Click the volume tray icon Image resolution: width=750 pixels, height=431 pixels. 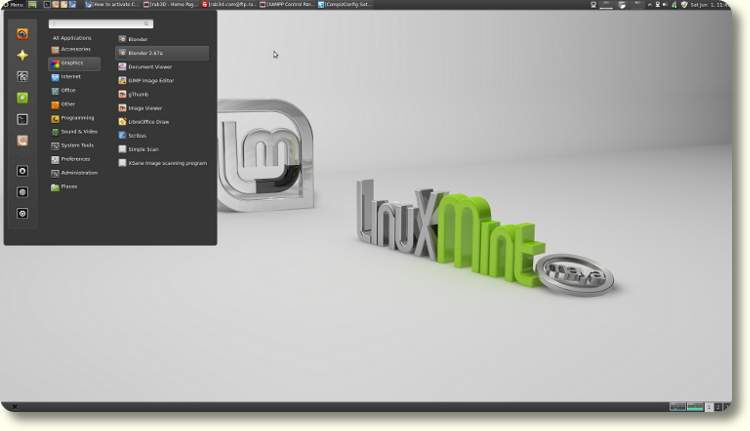665,5
